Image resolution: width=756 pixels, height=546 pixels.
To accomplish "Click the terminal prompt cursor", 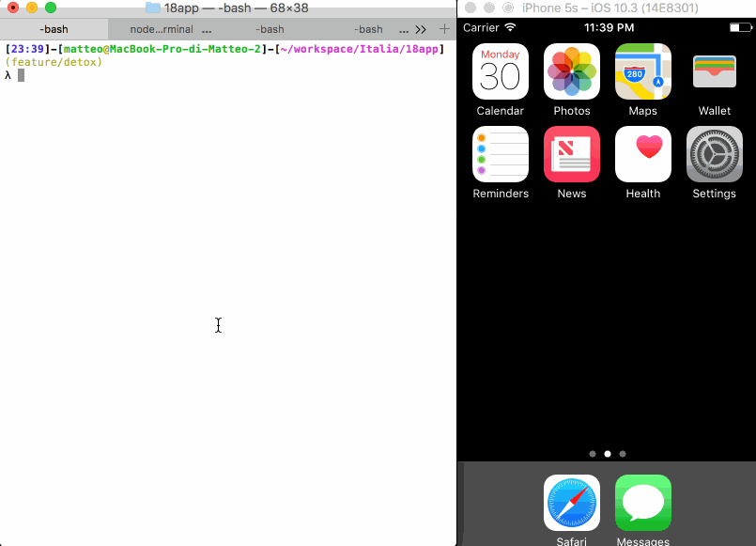I will (x=22, y=75).
